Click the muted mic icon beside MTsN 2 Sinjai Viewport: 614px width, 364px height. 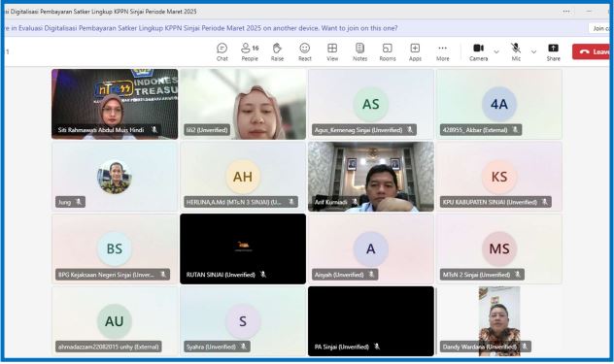pos(518,275)
